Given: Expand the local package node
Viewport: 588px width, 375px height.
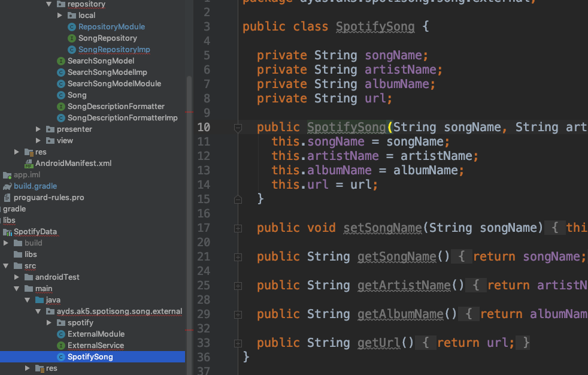Looking at the screenshot, I should point(60,16).
